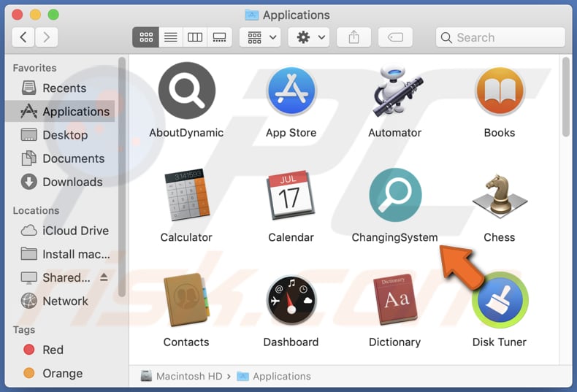Open the group-by arrangement dropdown
Viewport: 577px width, 392px height.
(x=260, y=37)
